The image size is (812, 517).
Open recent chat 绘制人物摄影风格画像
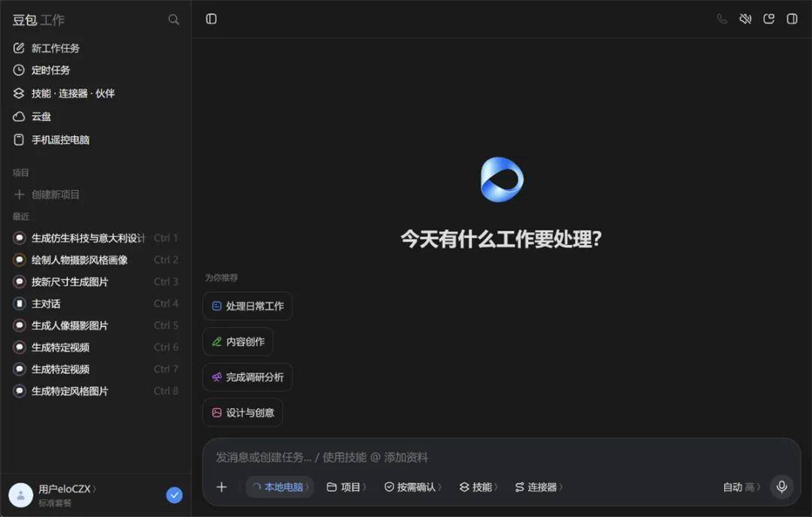(x=95, y=260)
